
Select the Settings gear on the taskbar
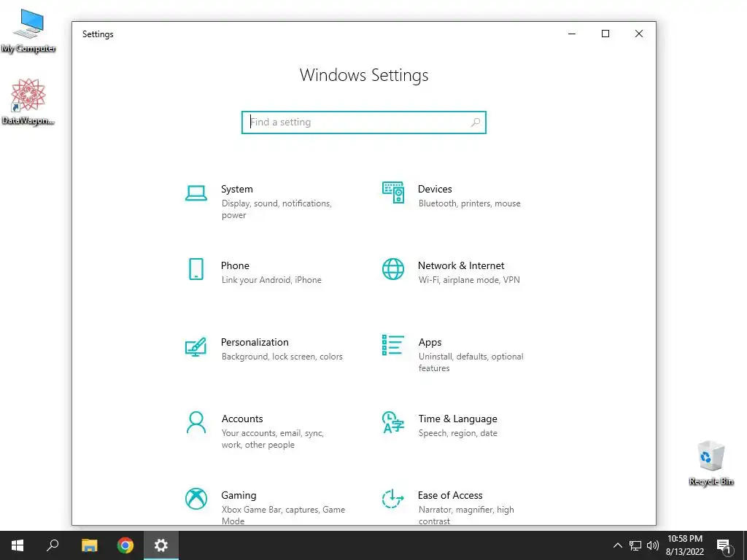pyautogui.click(x=161, y=545)
